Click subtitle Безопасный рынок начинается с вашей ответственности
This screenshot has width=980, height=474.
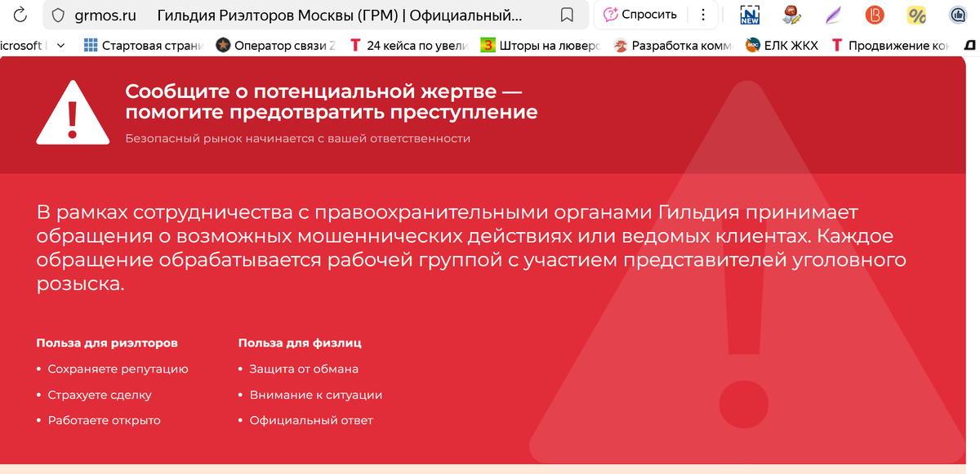297,138
